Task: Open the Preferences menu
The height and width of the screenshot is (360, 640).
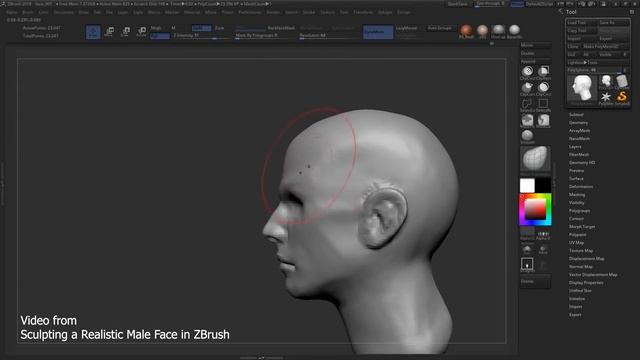Action: (x=250, y=12)
